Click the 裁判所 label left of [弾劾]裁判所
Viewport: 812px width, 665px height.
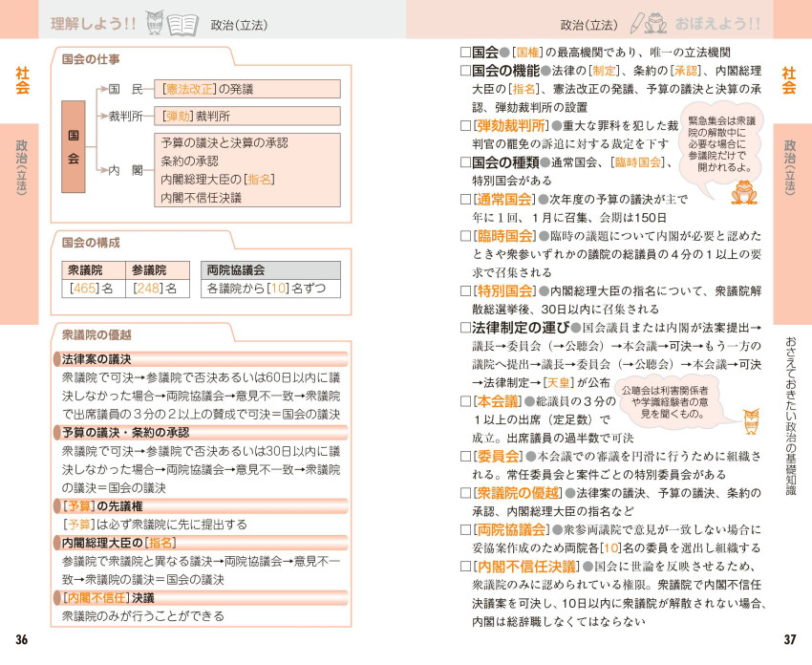(x=126, y=116)
